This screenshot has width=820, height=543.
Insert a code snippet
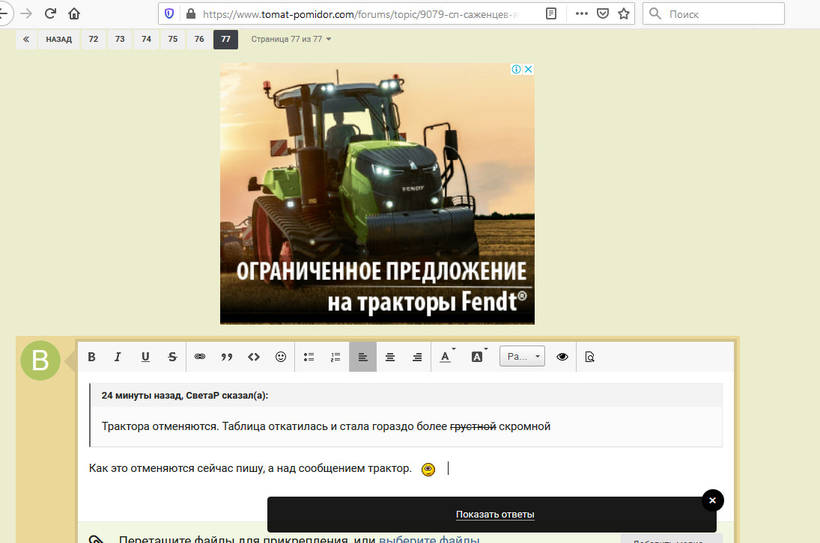pos(253,357)
